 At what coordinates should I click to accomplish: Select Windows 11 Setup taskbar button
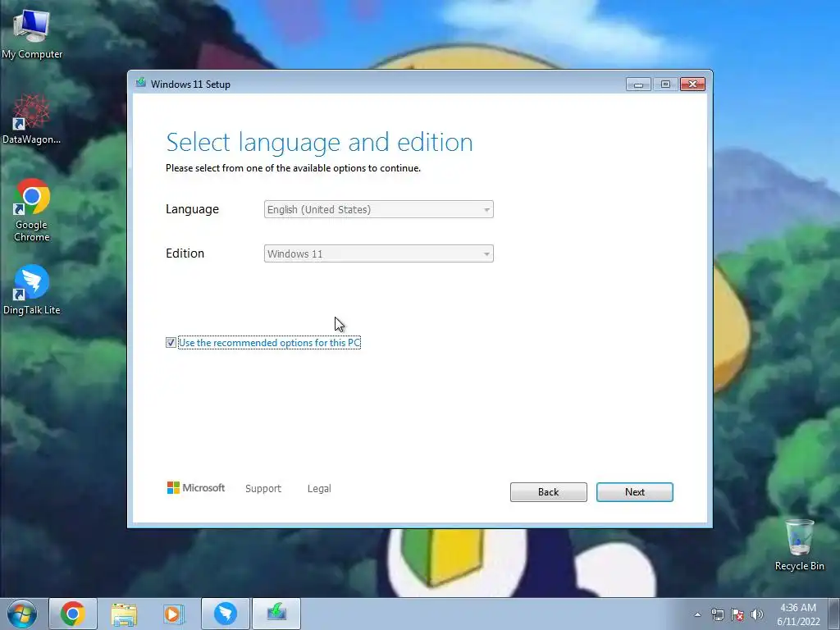tap(276, 614)
